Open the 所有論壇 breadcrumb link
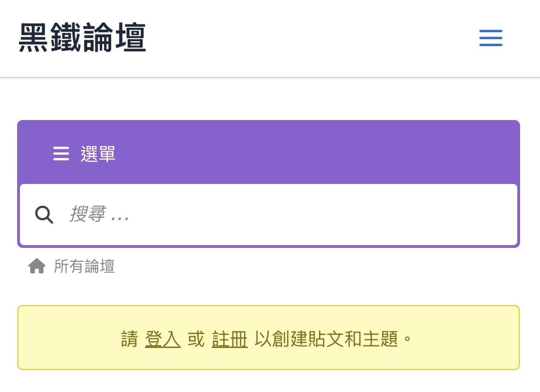 84,266
